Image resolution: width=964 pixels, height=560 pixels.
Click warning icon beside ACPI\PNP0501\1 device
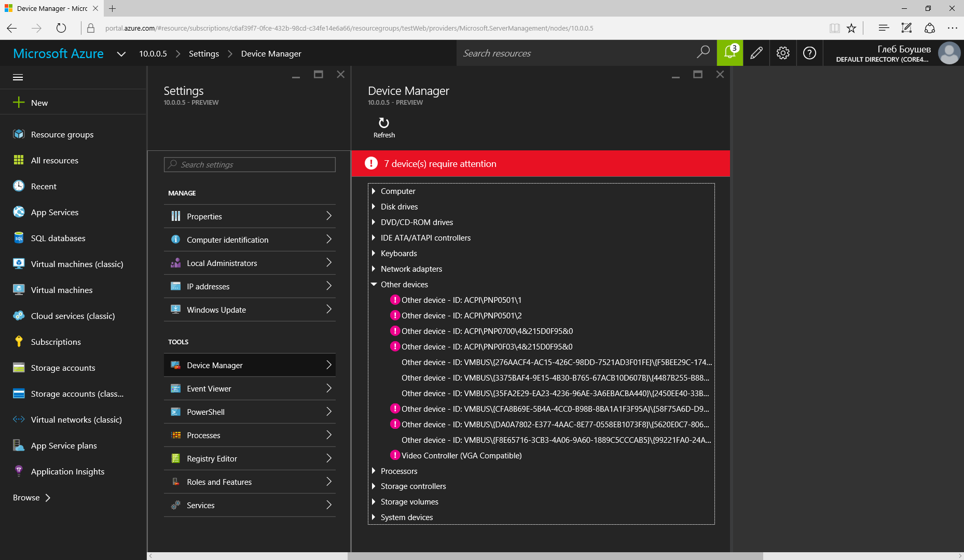coord(395,300)
